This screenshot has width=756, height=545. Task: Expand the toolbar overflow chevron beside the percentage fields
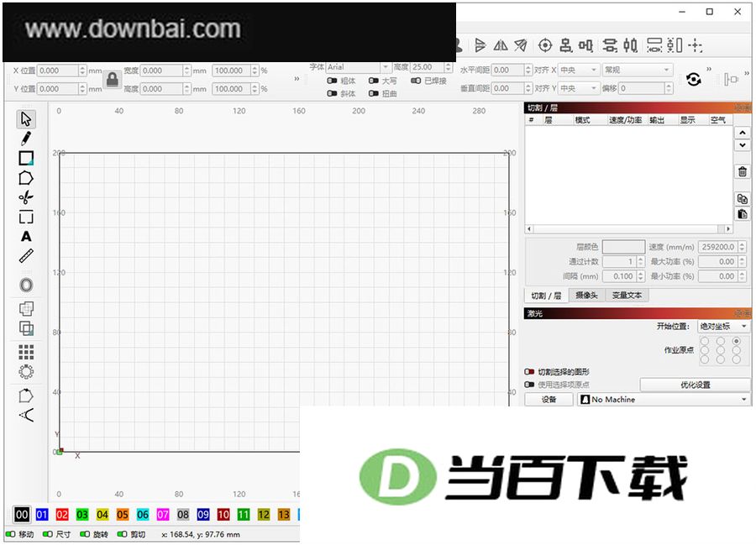[297, 79]
